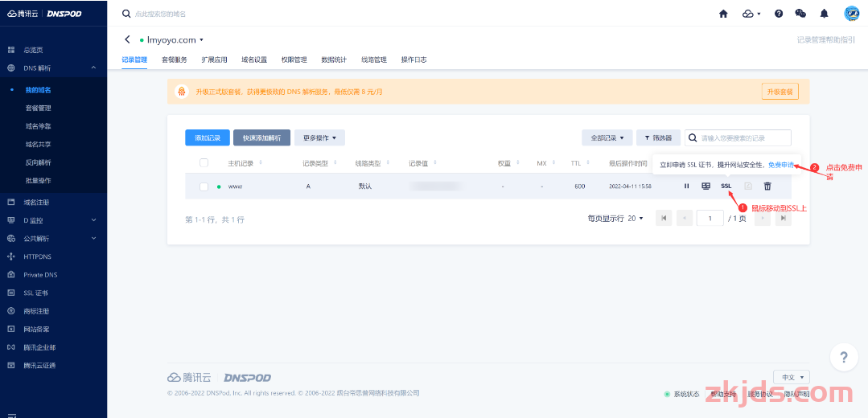Open 批量操作 in the sidebar
868x418 pixels.
click(38, 181)
